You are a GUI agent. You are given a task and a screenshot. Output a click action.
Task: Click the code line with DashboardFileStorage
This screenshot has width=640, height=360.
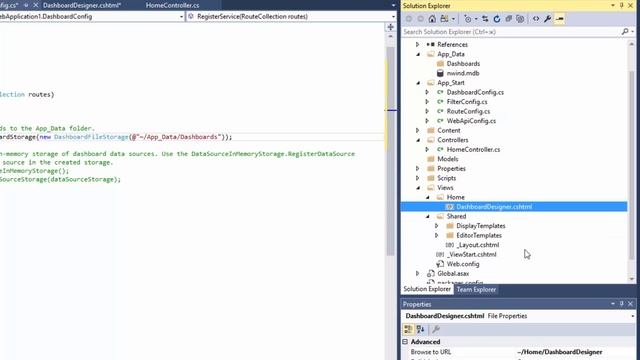pos(116,137)
